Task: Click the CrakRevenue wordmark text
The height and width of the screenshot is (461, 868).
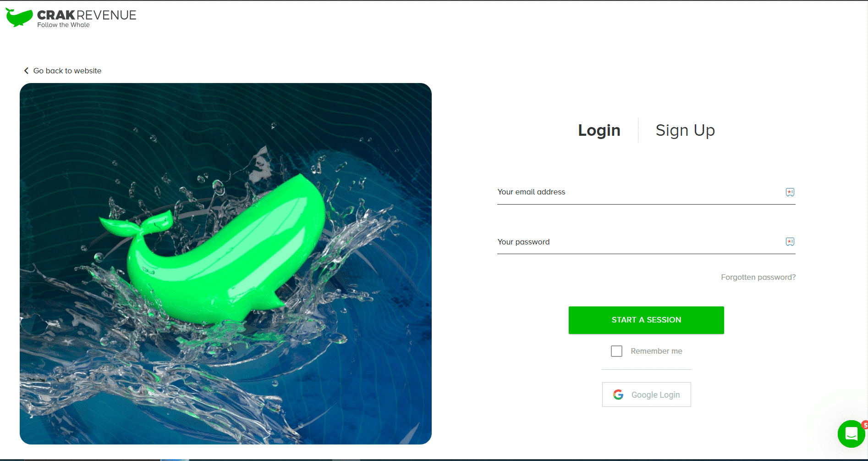Action: click(x=87, y=15)
